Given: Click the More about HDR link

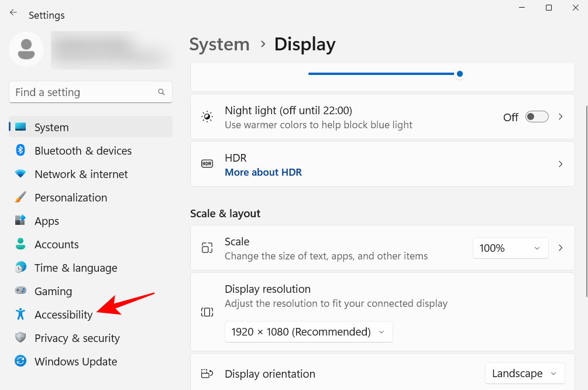Looking at the screenshot, I should [x=263, y=172].
